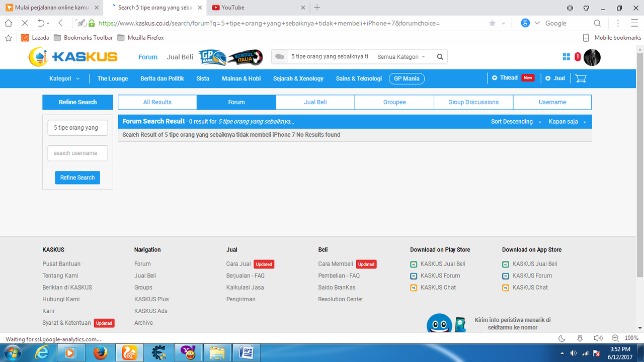Open Cara Jual footer link
This screenshot has height=362, width=644.
point(238,264)
